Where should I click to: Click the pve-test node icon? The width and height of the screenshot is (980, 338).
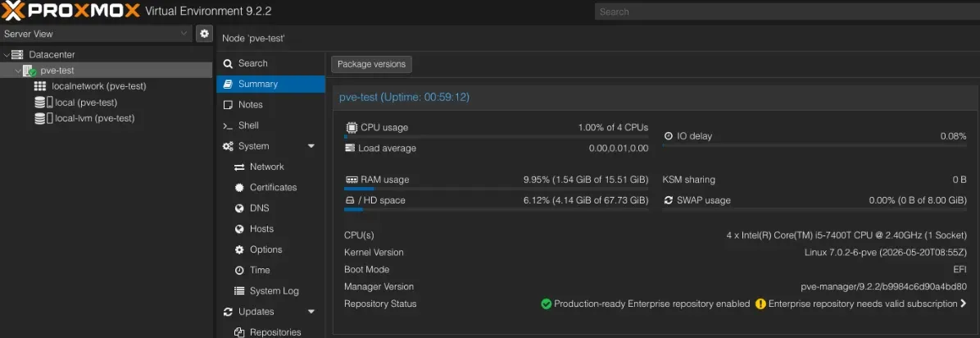[x=29, y=71]
